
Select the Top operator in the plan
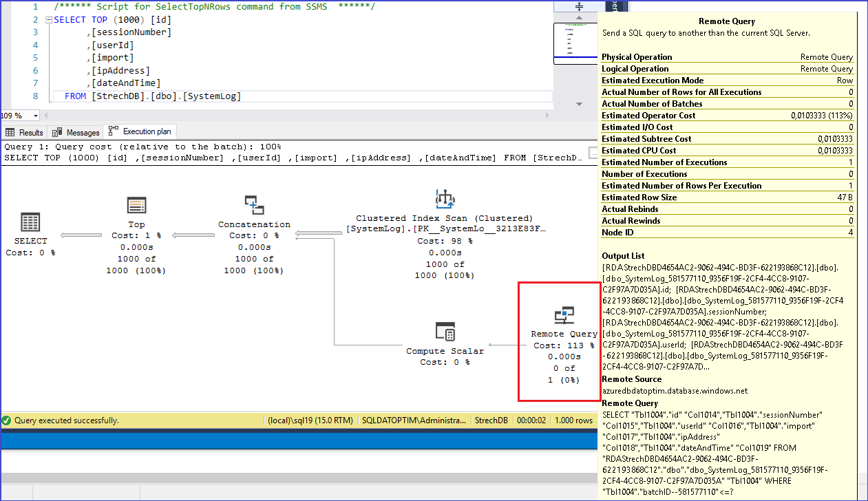click(x=136, y=204)
